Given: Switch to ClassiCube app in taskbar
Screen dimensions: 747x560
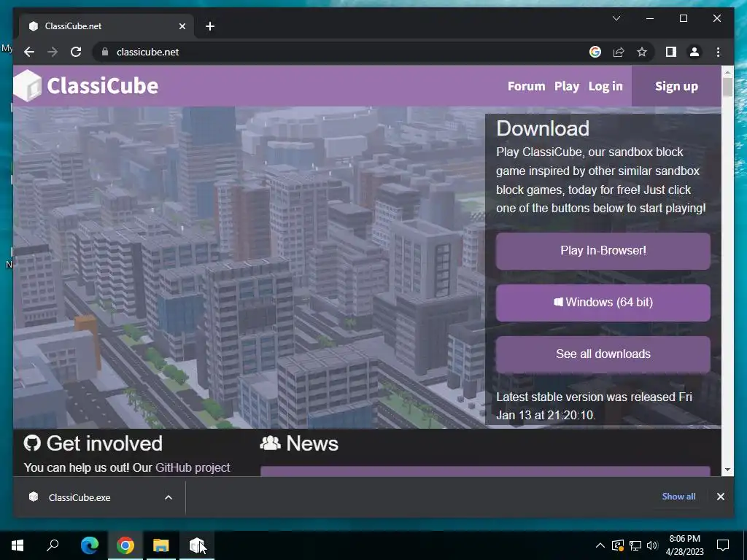Looking at the screenshot, I should [196, 545].
